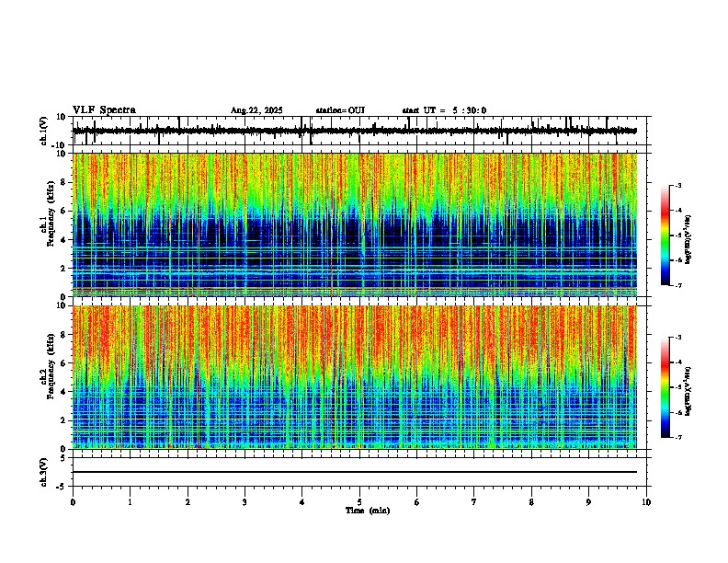This screenshot has height=563, width=728.
Task: Click the "2" kHz tick of ch.2 spectrogram
Action: (63, 420)
